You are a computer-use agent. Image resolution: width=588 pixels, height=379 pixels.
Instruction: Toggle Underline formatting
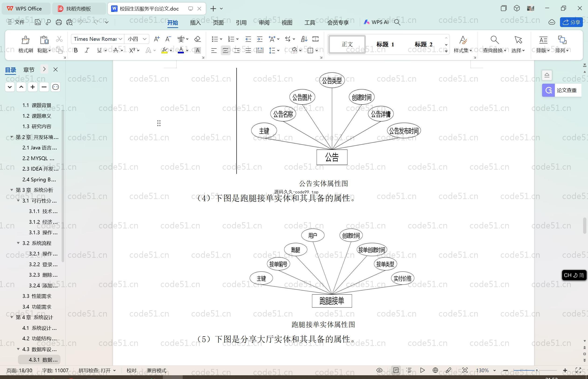[x=99, y=50]
